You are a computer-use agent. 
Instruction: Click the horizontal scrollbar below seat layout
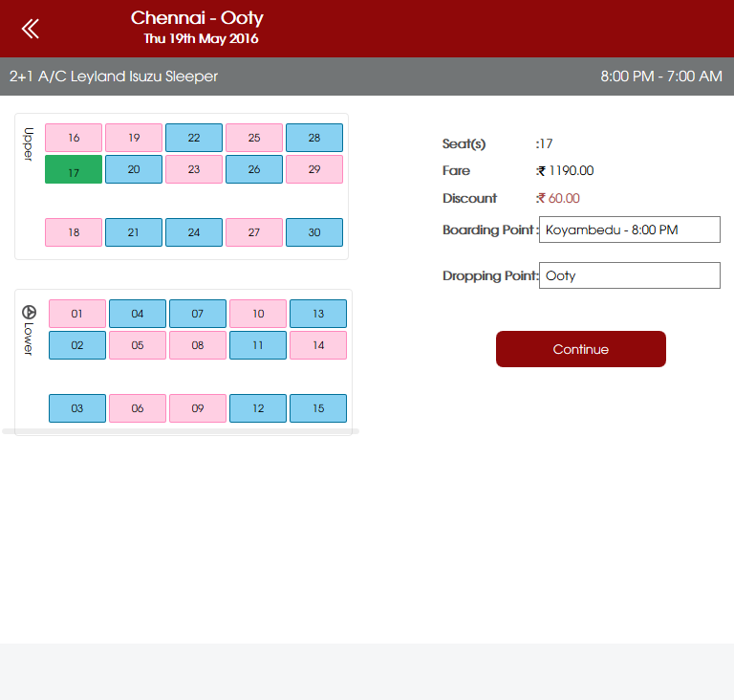[181, 431]
